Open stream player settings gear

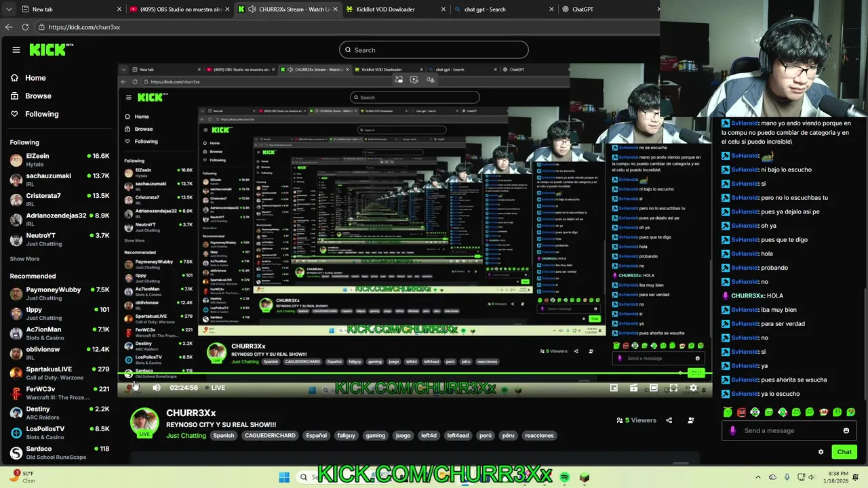click(693, 388)
